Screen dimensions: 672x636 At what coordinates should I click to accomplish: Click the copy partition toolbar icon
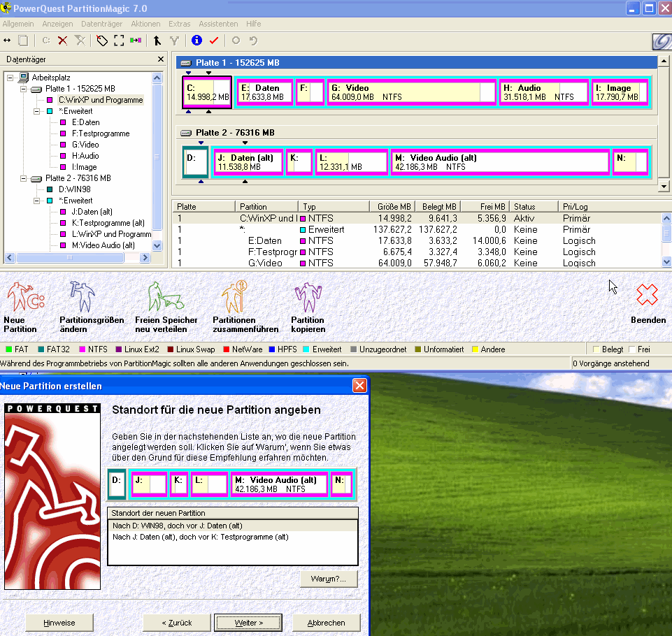[23, 41]
